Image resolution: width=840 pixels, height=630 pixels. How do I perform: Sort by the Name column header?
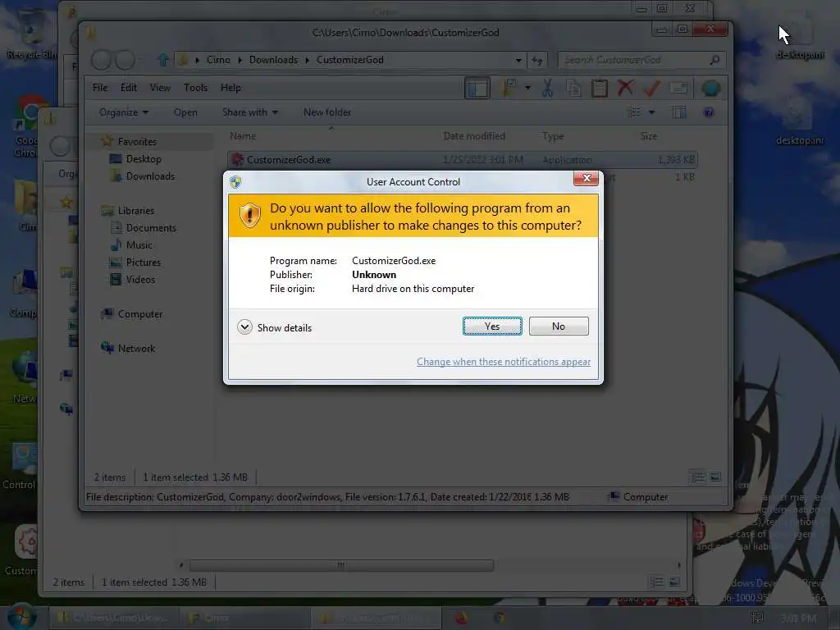click(243, 136)
